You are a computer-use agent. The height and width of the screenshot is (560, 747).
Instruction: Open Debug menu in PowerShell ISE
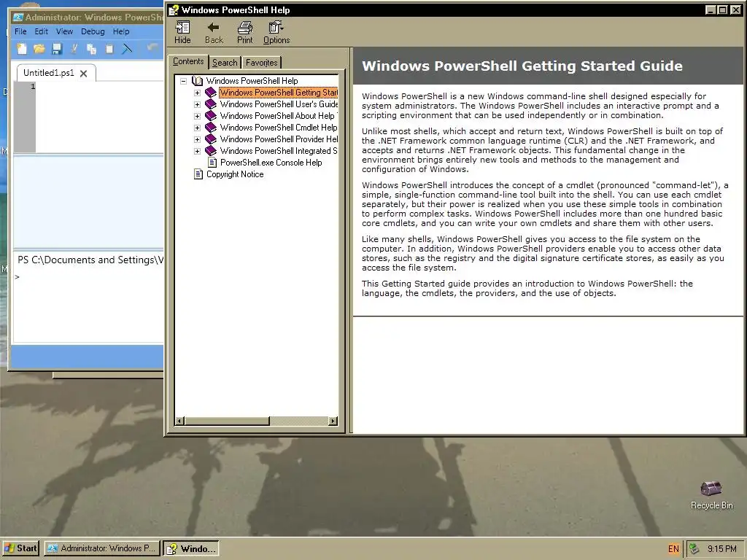[x=93, y=31]
